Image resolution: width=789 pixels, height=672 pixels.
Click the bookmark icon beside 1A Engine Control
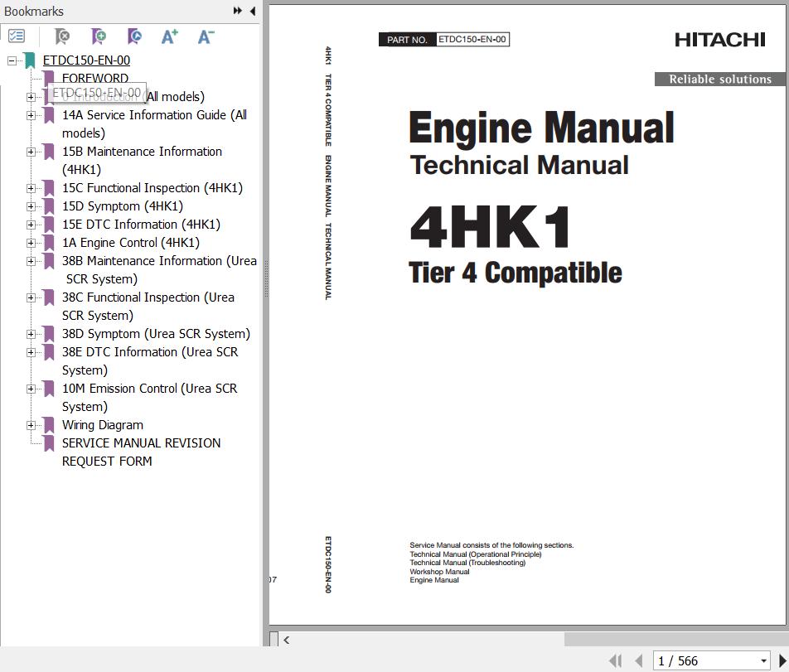pos(49,243)
